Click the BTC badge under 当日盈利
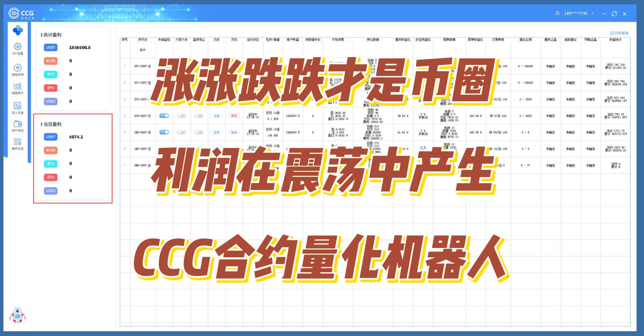 click(x=51, y=164)
